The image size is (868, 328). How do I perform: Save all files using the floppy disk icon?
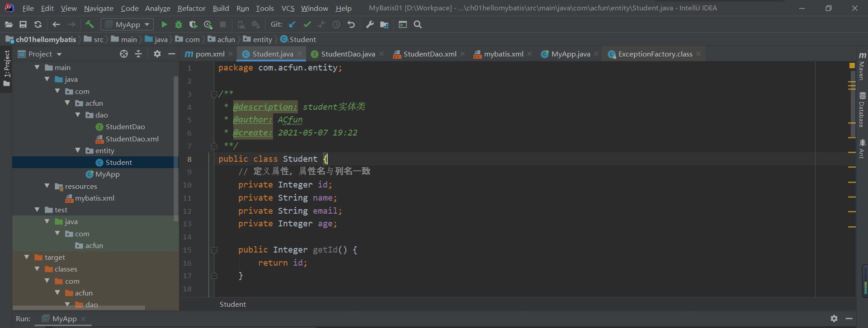click(23, 24)
